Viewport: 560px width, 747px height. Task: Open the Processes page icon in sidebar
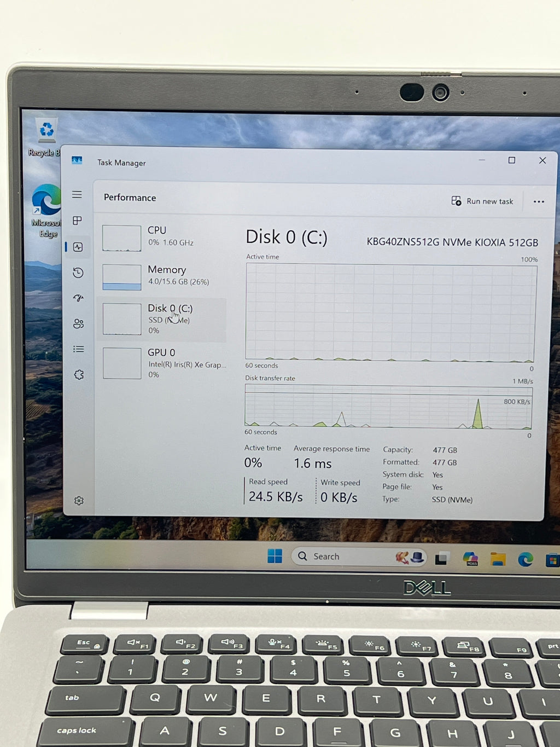pyautogui.click(x=77, y=221)
